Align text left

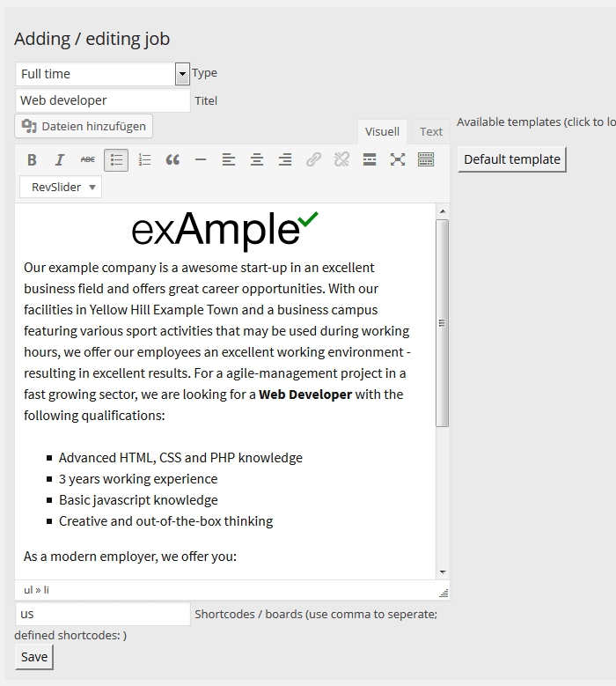point(229,159)
